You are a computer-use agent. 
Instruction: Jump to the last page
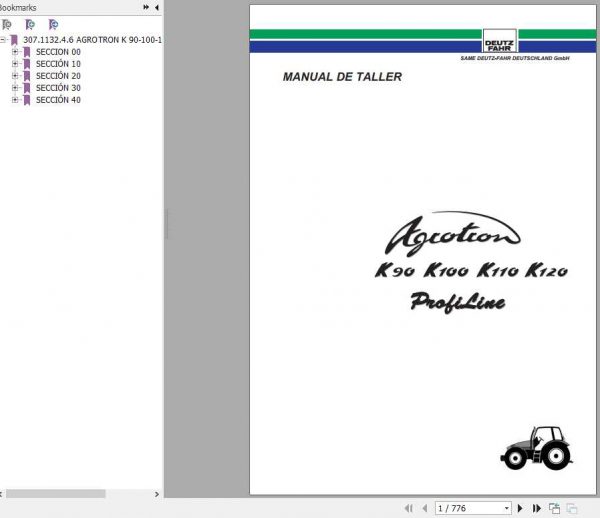tap(536, 508)
